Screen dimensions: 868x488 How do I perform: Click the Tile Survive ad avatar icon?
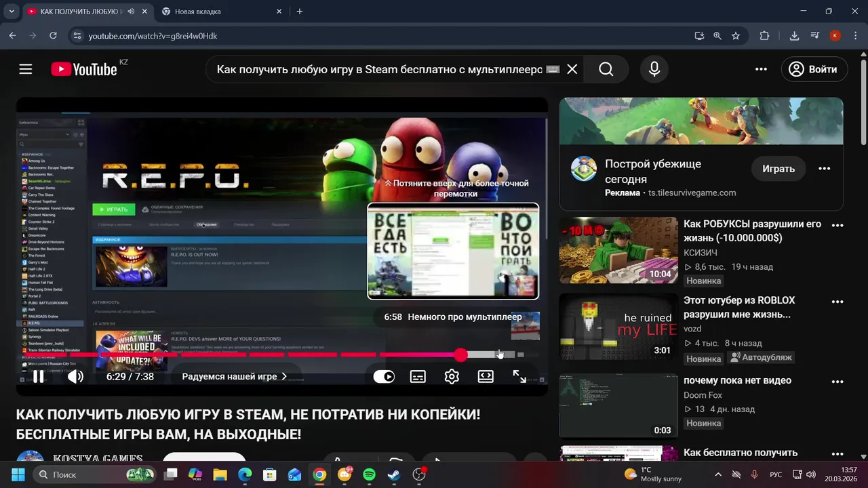[x=583, y=169]
